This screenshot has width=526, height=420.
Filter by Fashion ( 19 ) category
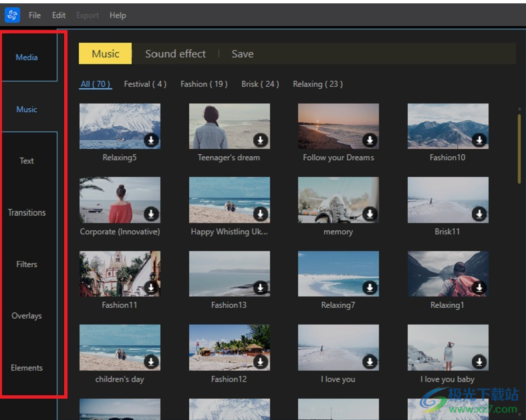point(204,84)
